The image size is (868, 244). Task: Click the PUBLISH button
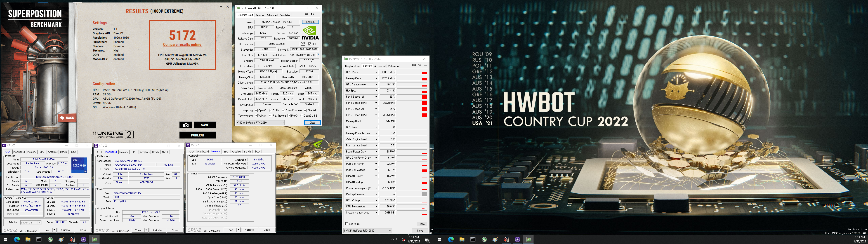point(198,135)
